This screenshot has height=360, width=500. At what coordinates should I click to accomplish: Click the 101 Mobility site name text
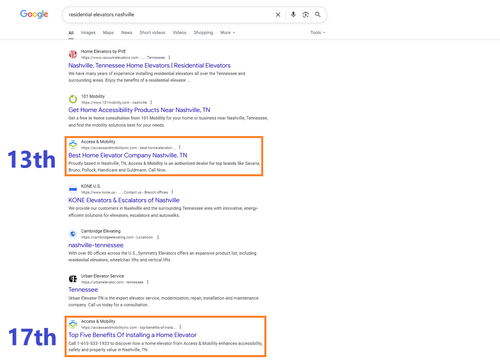[93, 96]
